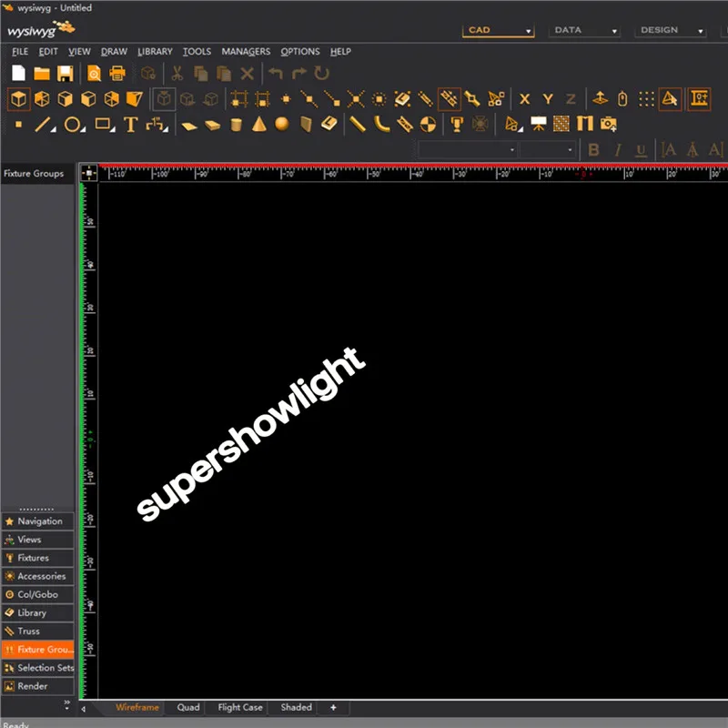Image resolution: width=728 pixels, height=728 pixels.
Task: Switch to the Flight Case tab
Action: coord(240,707)
